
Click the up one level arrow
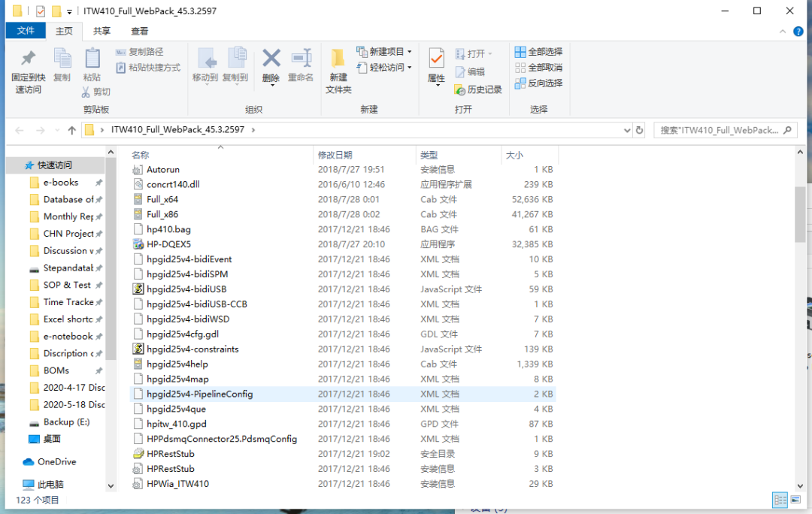[x=72, y=130]
